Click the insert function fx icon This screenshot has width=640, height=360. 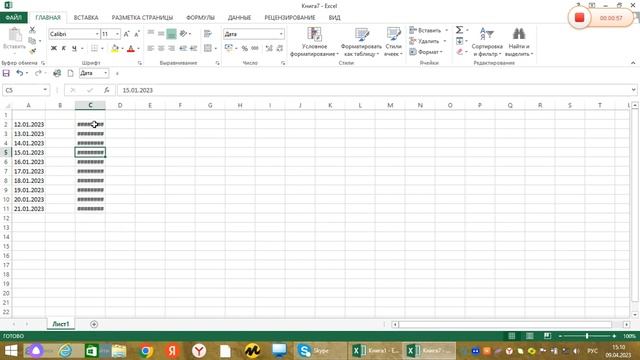pyautogui.click(x=107, y=90)
